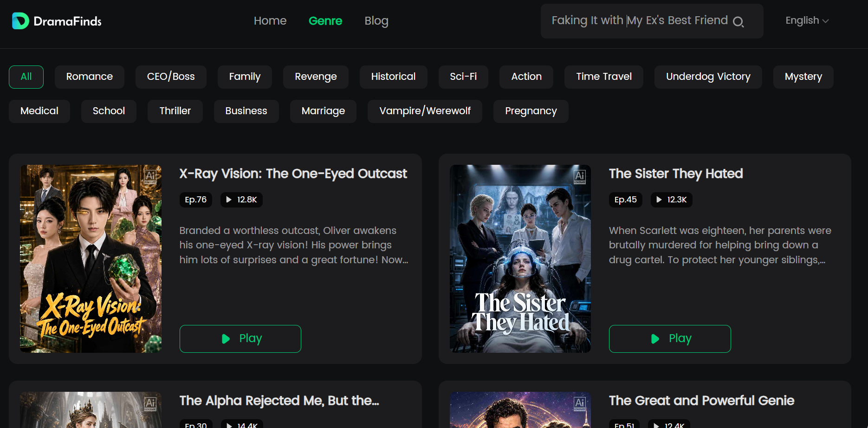Open X-Ray Vision: The One-Eyed Outcast title
The height and width of the screenshot is (428, 868).
[x=293, y=174]
